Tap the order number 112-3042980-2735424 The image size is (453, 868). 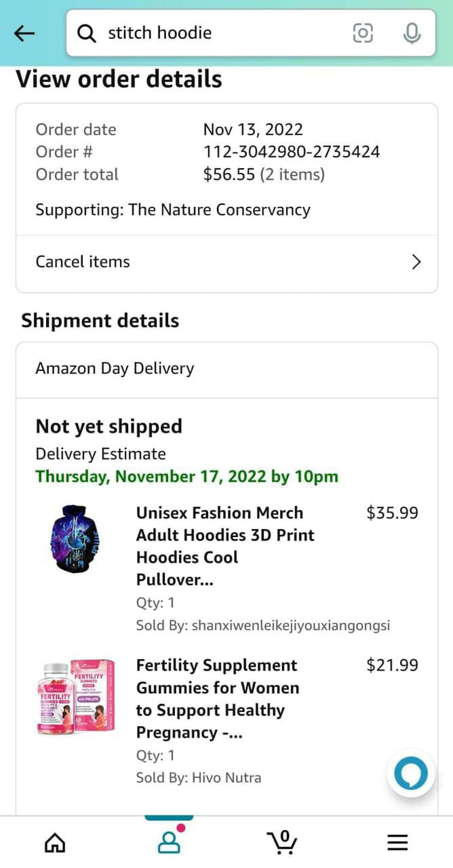click(292, 152)
